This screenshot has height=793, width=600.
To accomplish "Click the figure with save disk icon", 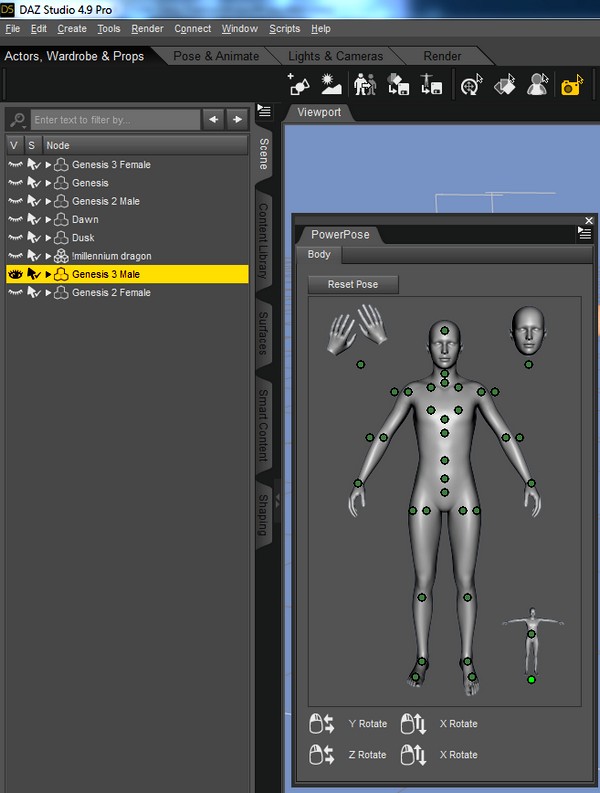I will 431,84.
